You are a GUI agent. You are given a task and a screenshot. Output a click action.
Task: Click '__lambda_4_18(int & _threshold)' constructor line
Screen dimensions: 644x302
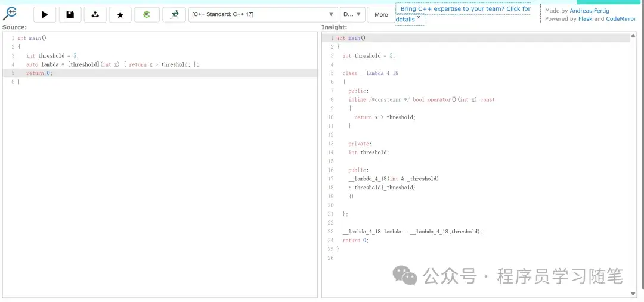click(x=394, y=179)
